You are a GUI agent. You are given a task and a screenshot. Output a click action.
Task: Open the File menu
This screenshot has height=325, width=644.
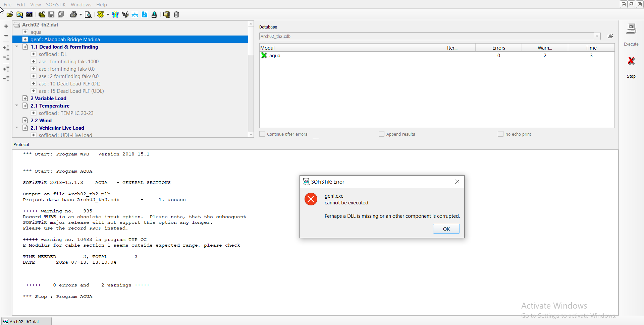coord(7,4)
